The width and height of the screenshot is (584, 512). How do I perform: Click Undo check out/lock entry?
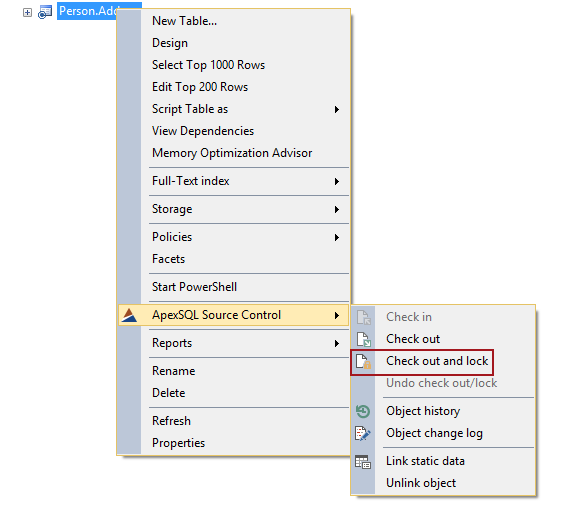[x=442, y=383]
